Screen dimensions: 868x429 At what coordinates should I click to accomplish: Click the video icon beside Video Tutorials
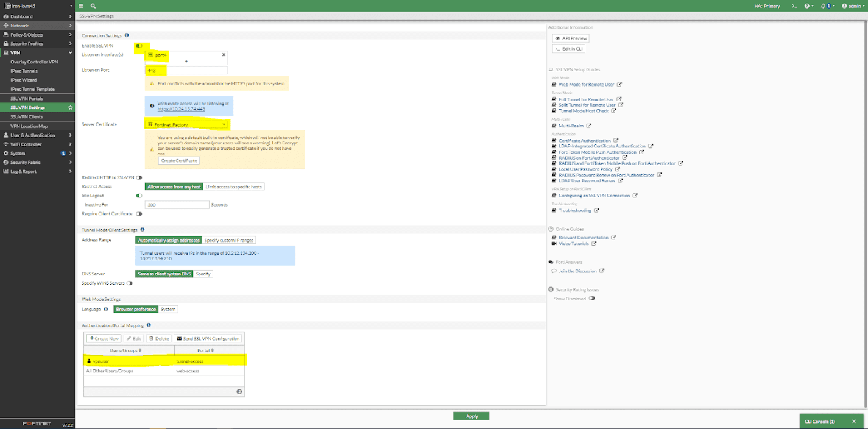click(554, 244)
